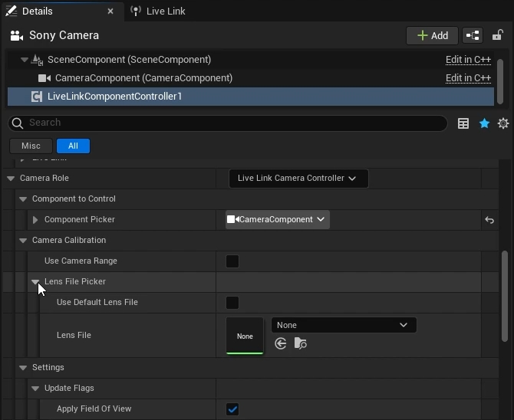514x420 pixels.
Task: Open Details view settings gear icon
Action: coord(503,123)
